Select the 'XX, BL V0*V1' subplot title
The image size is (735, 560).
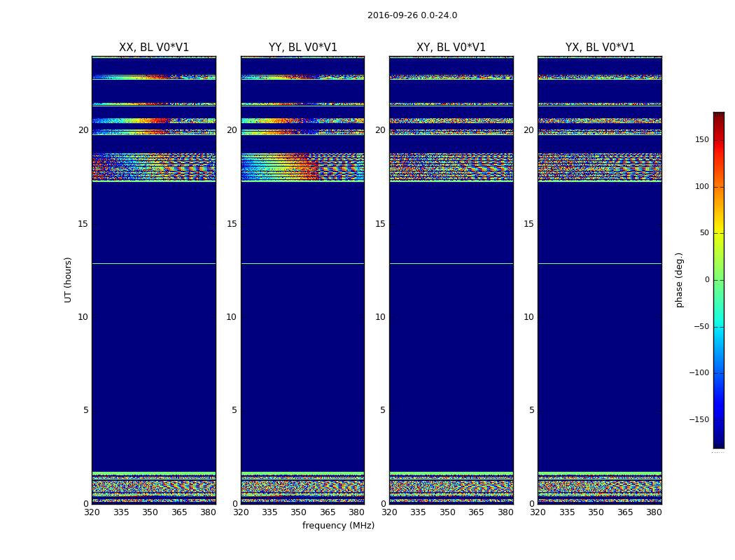pyautogui.click(x=154, y=48)
